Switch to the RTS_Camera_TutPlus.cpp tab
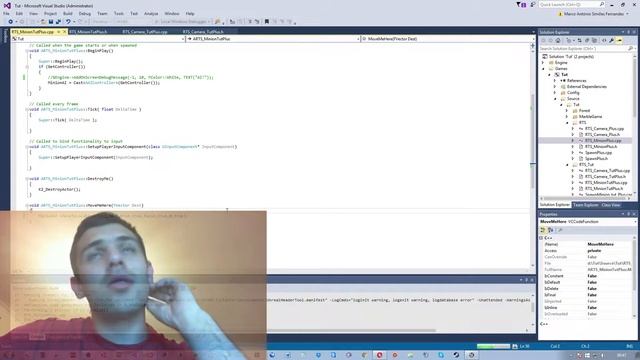 (145, 31)
